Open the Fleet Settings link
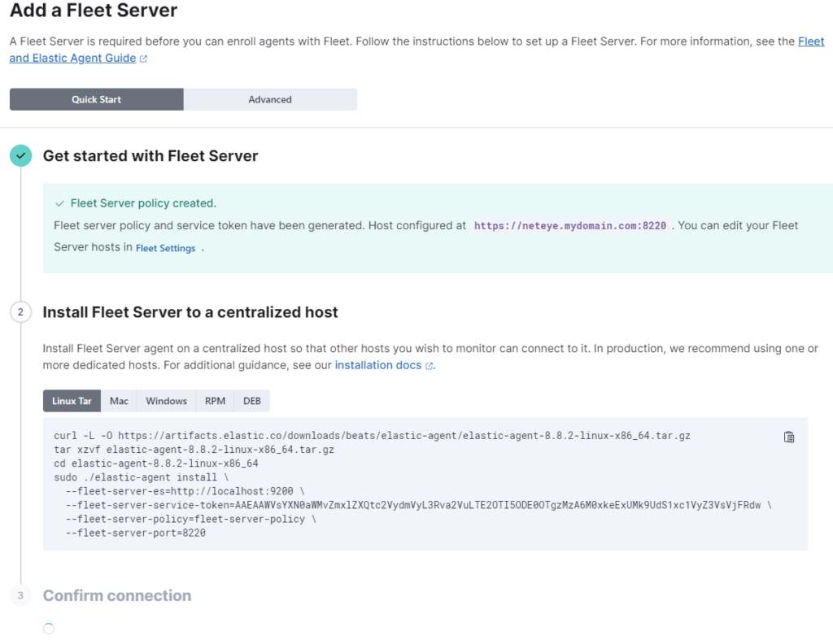 click(x=166, y=248)
